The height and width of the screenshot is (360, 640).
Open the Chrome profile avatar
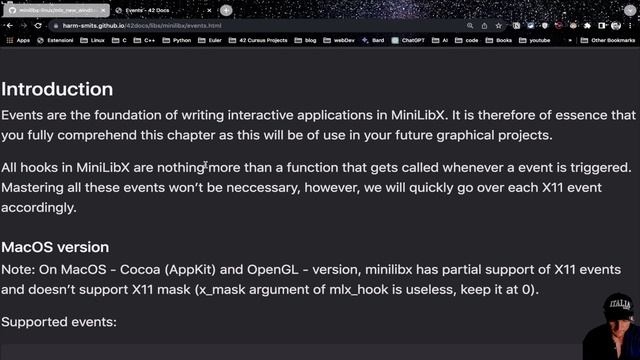(x=616, y=26)
